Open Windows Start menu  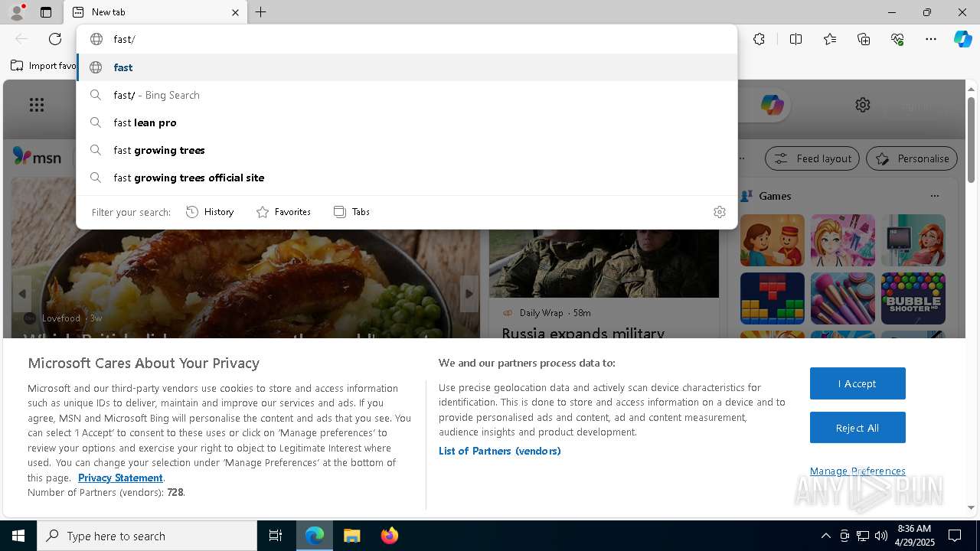tap(18, 536)
